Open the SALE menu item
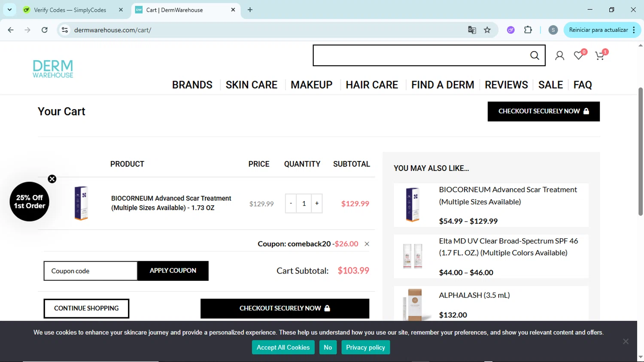The height and width of the screenshot is (362, 644). click(550, 85)
